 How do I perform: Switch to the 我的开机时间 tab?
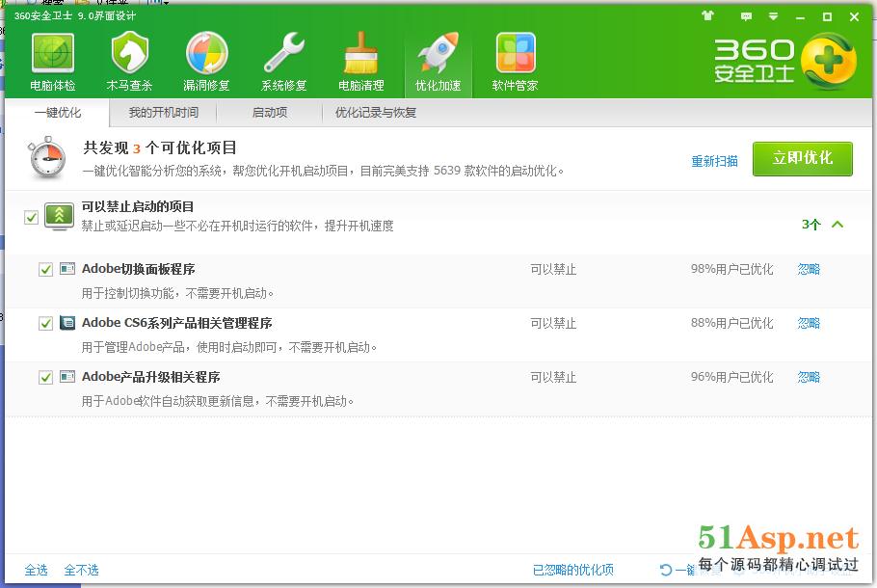163,113
